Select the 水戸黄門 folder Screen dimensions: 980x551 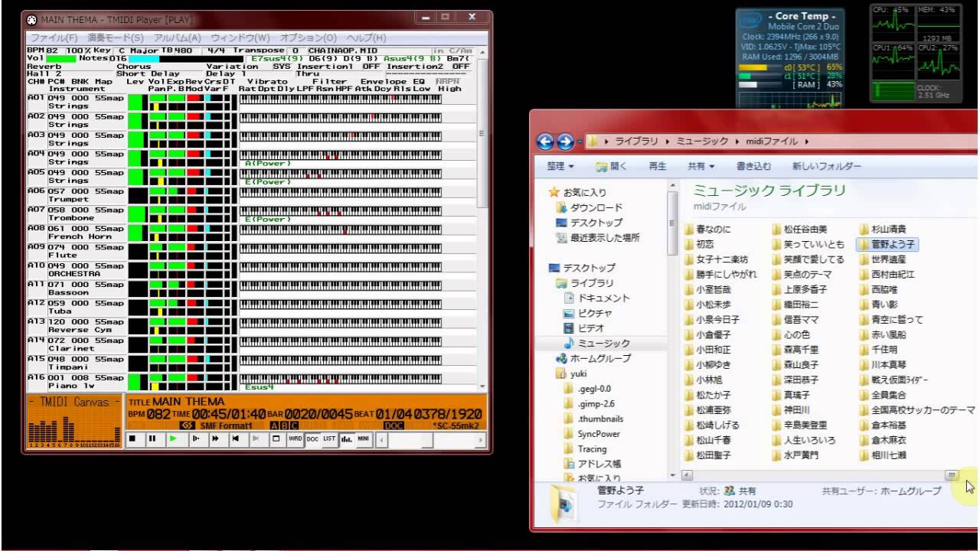[795, 455]
